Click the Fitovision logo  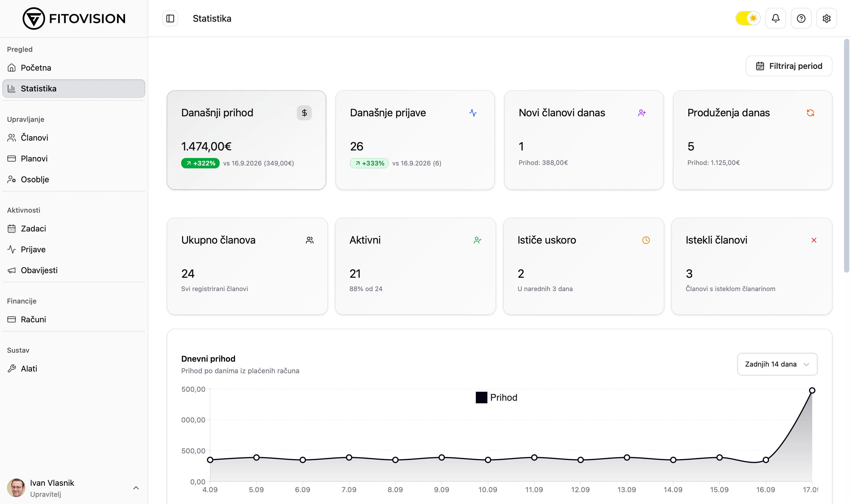[x=74, y=18]
